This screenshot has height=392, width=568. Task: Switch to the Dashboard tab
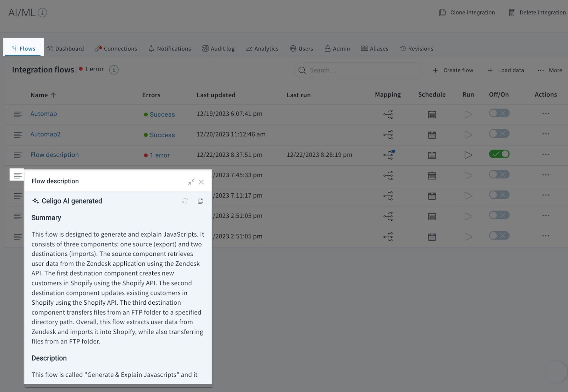[x=65, y=48]
